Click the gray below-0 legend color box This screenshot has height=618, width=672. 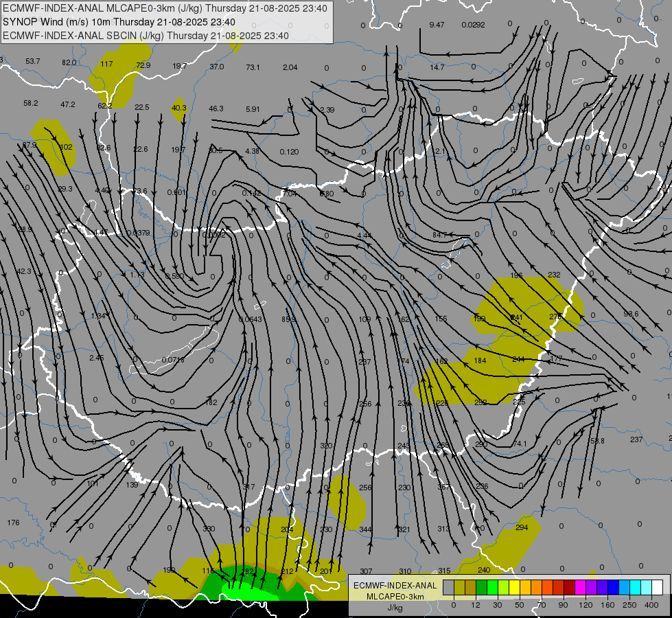[449, 588]
